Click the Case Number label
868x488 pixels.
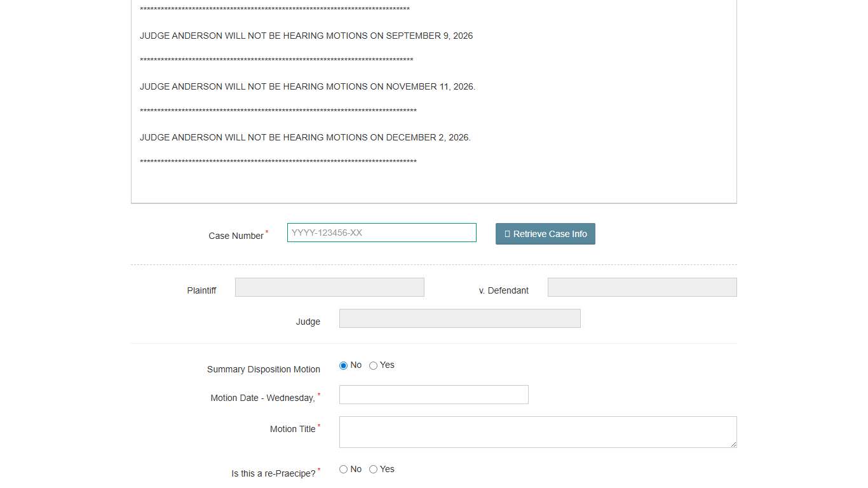(236, 236)
